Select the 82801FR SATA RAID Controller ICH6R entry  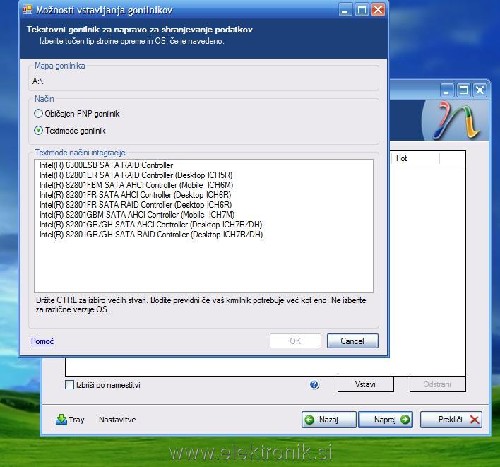(135, 205)
